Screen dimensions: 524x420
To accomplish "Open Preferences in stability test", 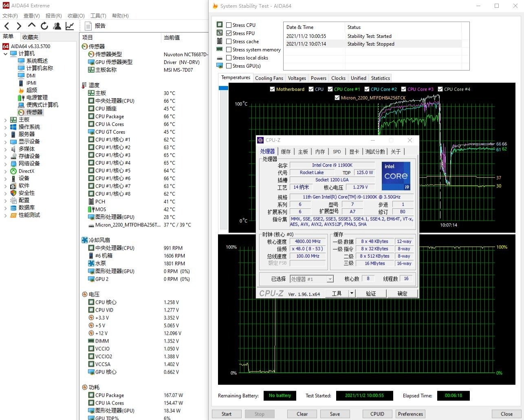I will click(410, 414).
